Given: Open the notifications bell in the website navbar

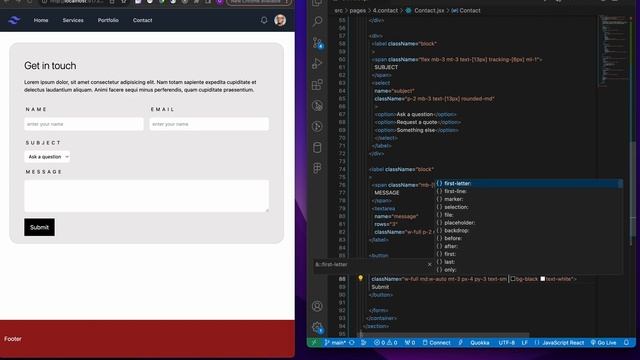Looking at the screenshot, I should [264, 20].
